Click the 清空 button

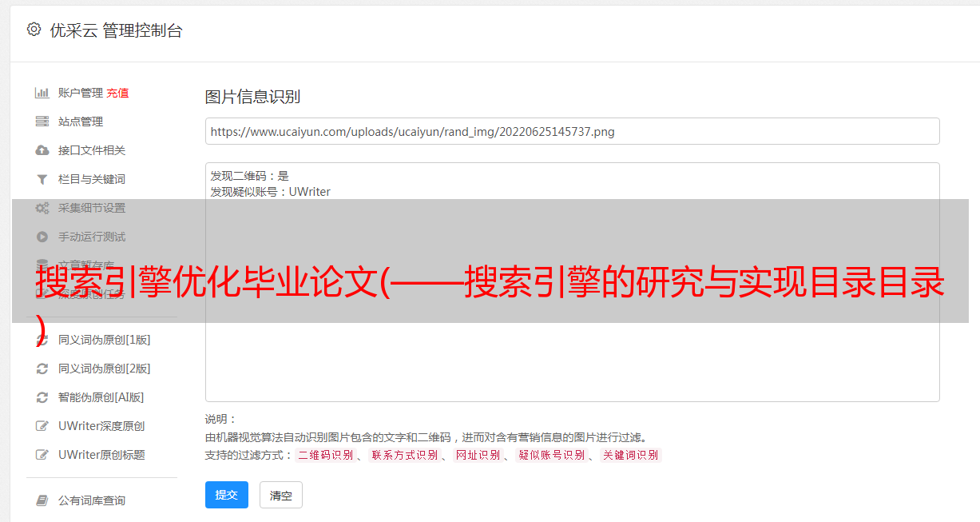point(281,495)
